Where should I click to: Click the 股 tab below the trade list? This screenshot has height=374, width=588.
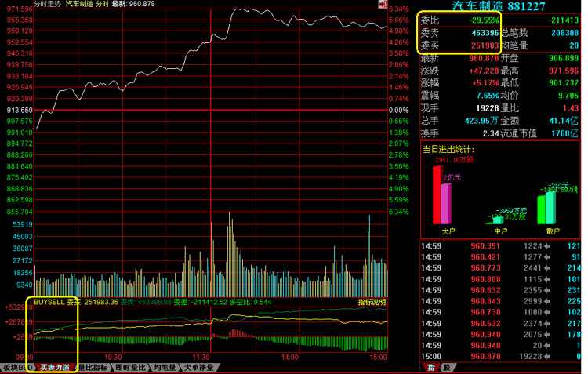coord(447,367)
